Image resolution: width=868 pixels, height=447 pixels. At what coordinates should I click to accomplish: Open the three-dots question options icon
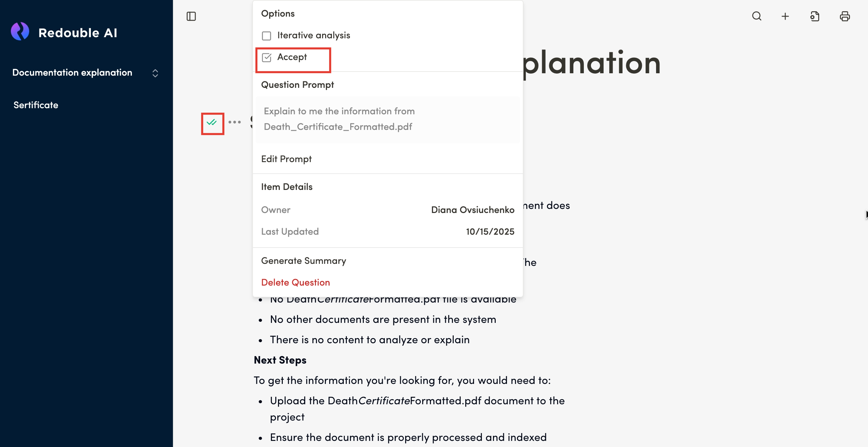(235, 122)
